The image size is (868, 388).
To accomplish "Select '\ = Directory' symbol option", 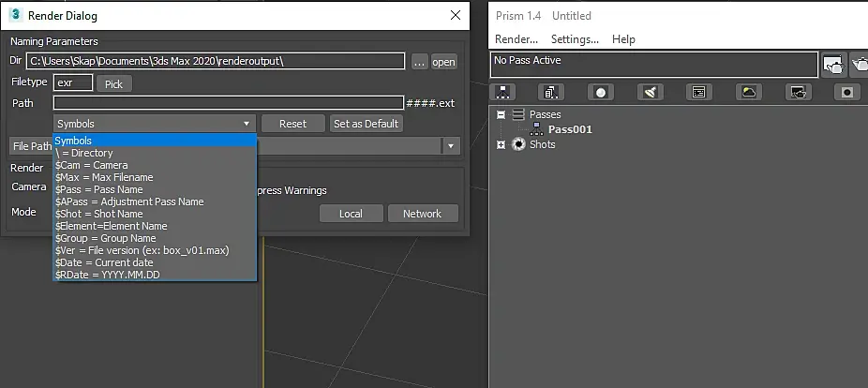I will 155,153.
